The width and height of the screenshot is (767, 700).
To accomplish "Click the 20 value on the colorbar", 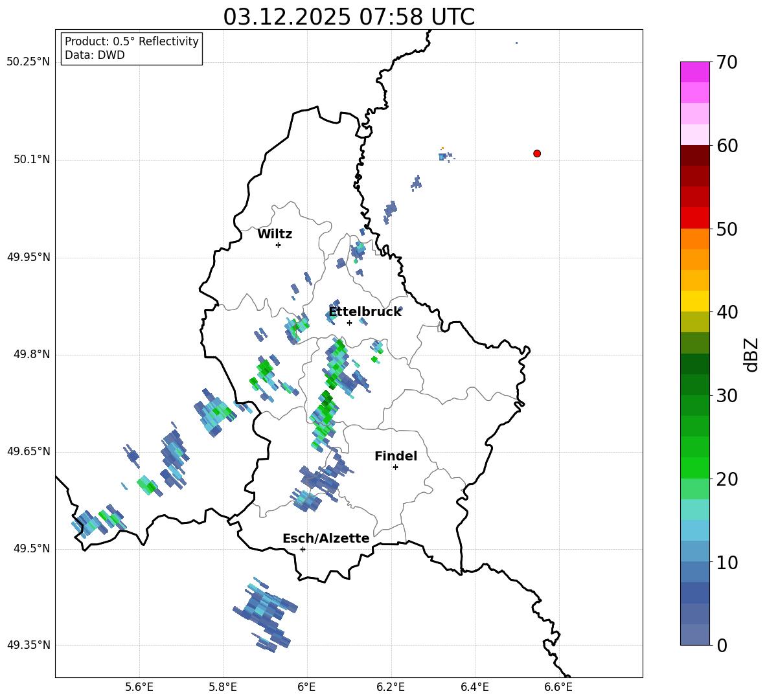I will point(727,479).
